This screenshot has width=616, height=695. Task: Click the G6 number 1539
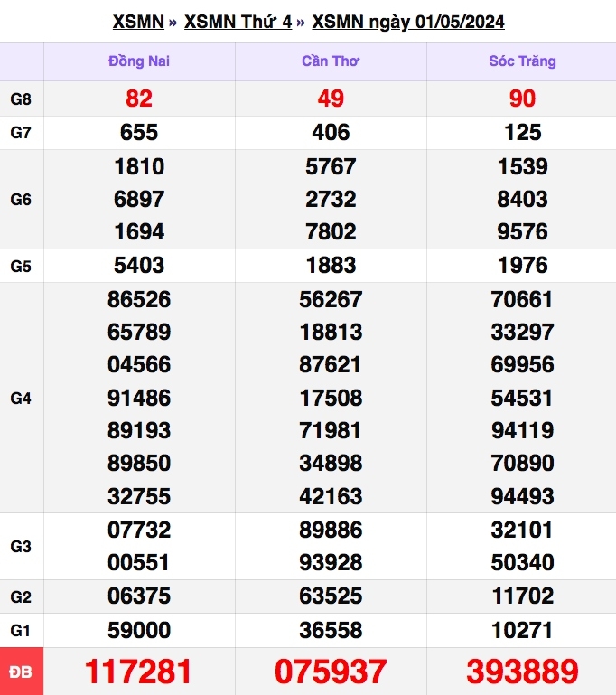(x=523, y=166)
